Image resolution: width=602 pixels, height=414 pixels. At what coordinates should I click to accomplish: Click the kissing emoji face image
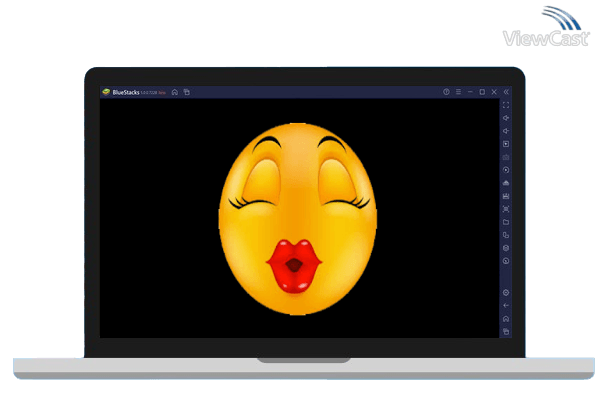click(x=298, y=219)
